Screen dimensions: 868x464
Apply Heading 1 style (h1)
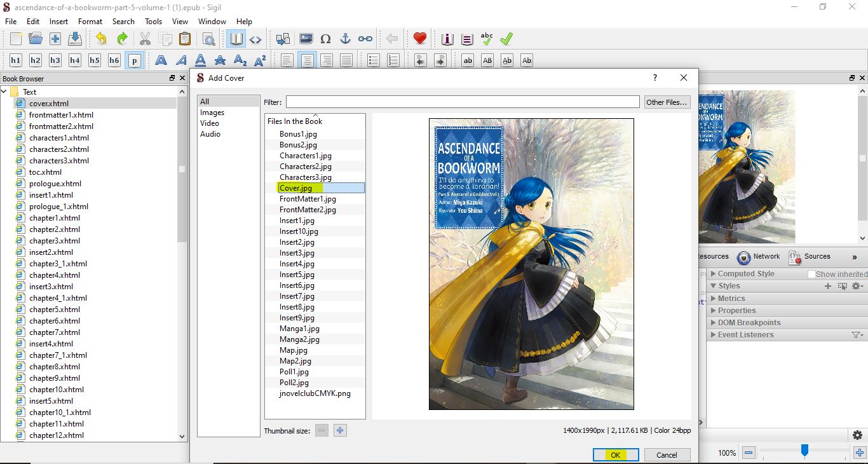(16, 60)
